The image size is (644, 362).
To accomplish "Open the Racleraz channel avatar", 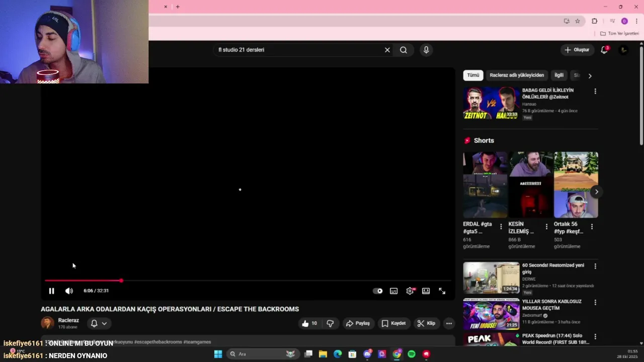I will tap(47, 323).
